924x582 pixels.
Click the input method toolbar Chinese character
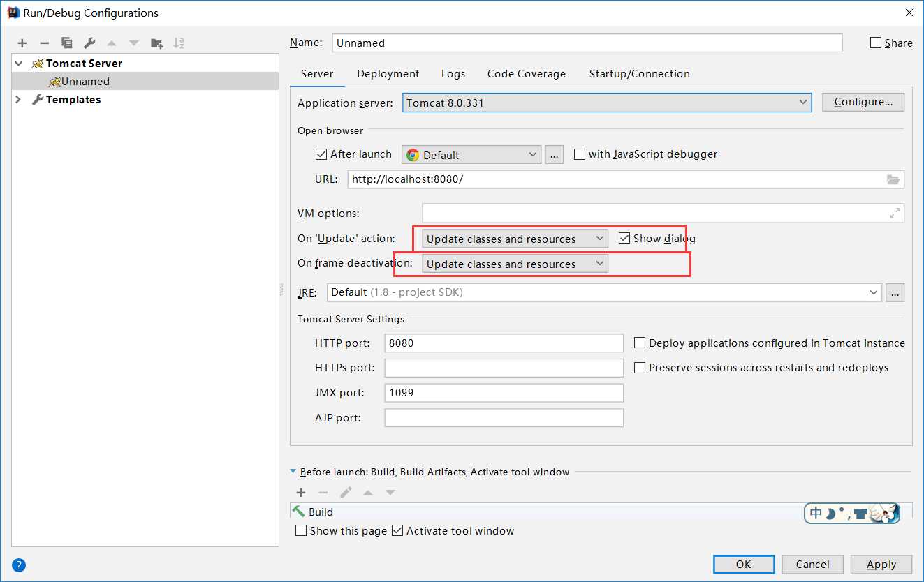point(815,514)
